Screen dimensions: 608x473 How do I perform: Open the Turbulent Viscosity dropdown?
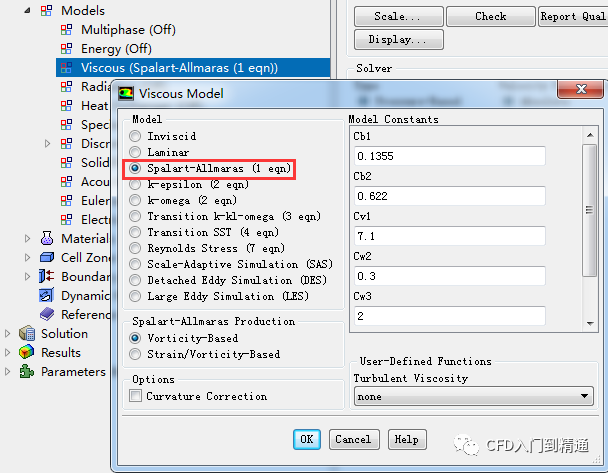point(473,396)
